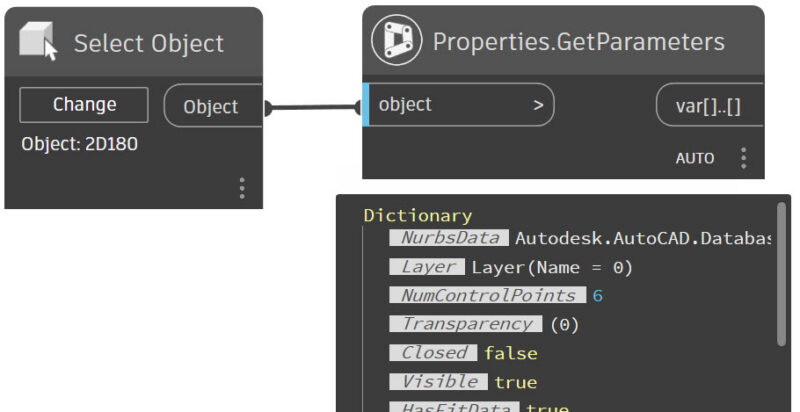Select the HasFitData key
800x412 pixels.
(x=454, y=407)
